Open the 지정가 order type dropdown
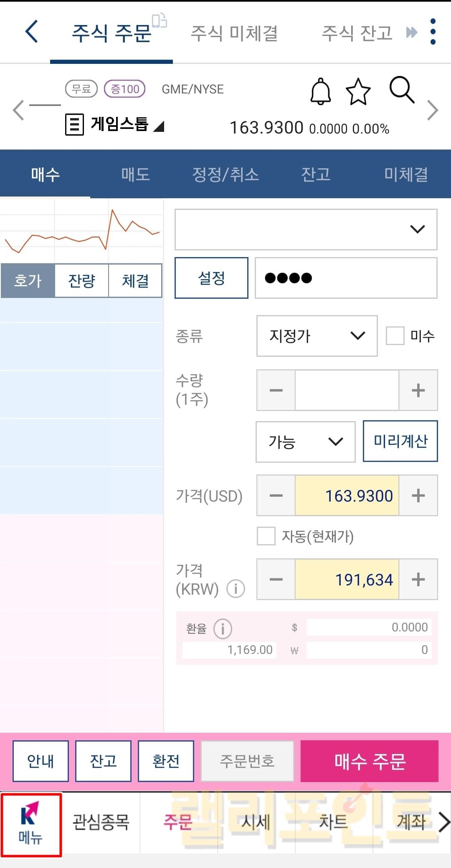 coord(317,336)
